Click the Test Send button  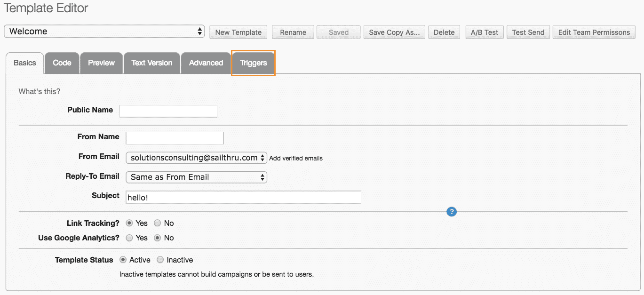(x=528, y=32)
